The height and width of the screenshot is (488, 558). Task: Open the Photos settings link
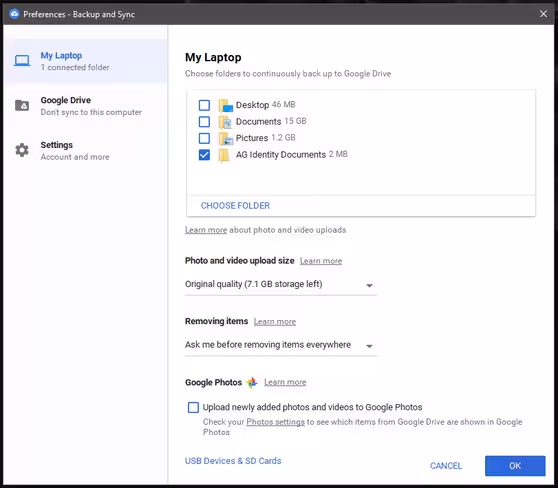[x=275, y=422]
